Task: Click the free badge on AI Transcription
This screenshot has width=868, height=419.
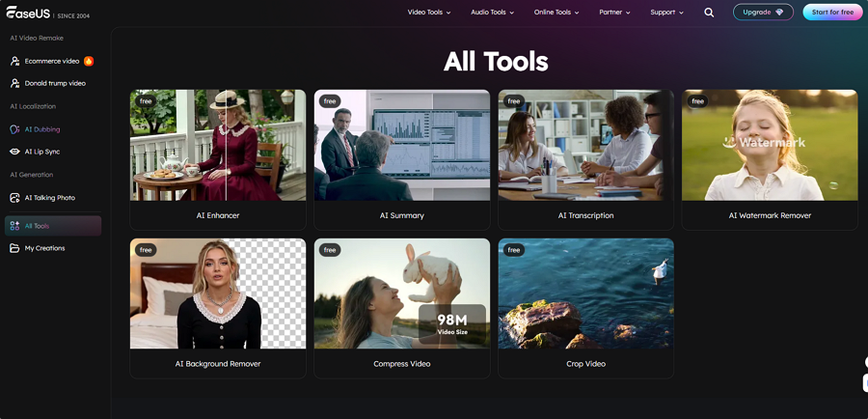Action: (514, 101)
